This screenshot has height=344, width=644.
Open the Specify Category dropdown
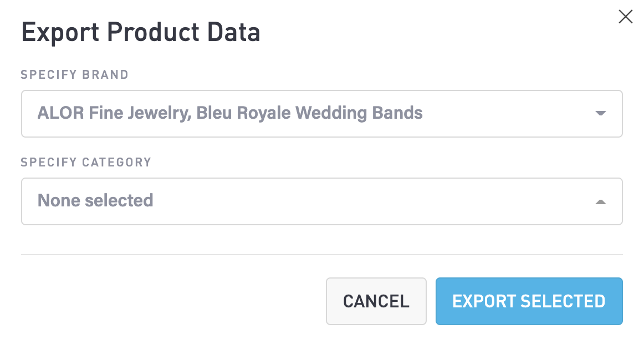click(321, 201)
